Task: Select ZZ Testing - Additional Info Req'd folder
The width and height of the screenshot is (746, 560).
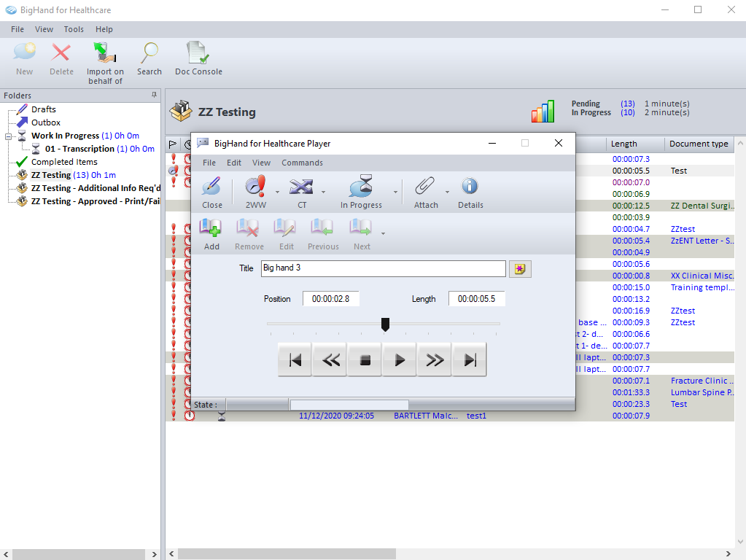Action: (x=95, y=188)
